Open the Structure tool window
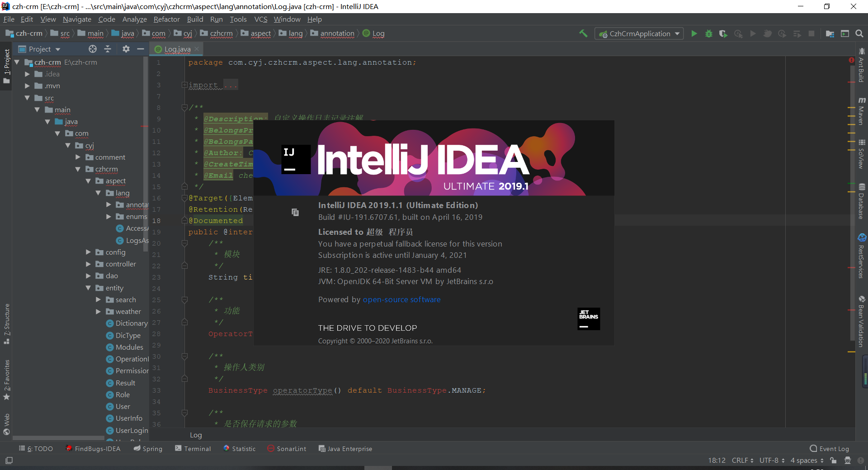 pyautogui.click(x=7, y=323)
